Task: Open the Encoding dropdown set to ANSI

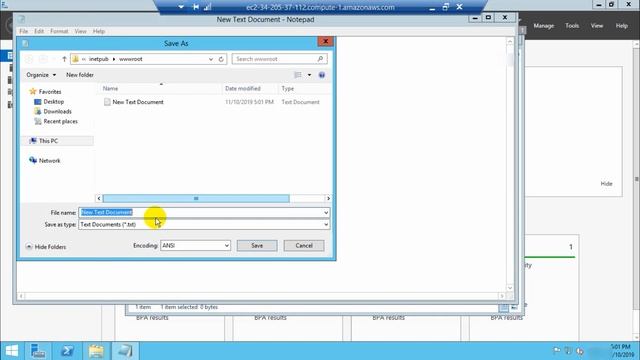Action: [x=195, y=246]
